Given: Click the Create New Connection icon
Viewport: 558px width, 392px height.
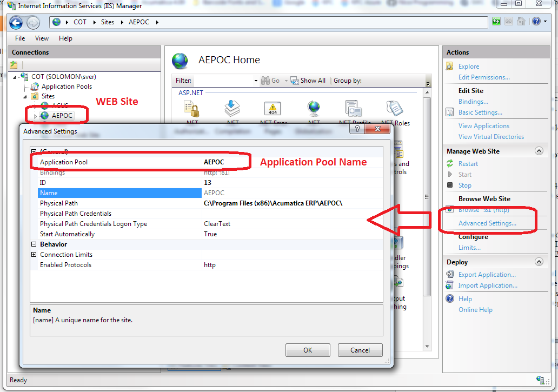Looking at the screenshot, I should click(14, 65).
